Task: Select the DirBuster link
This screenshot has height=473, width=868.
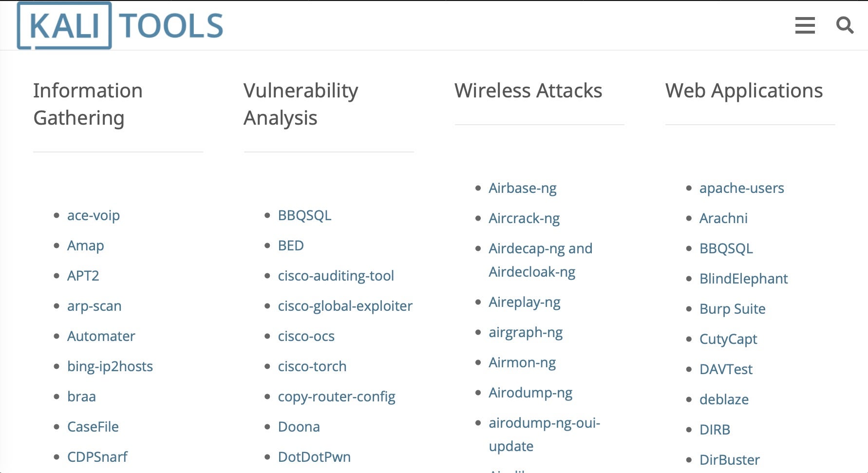Action: point(729,460)
